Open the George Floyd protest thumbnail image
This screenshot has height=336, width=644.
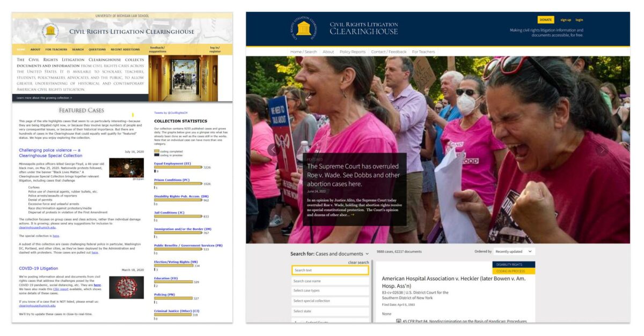[x=126, y=167]
